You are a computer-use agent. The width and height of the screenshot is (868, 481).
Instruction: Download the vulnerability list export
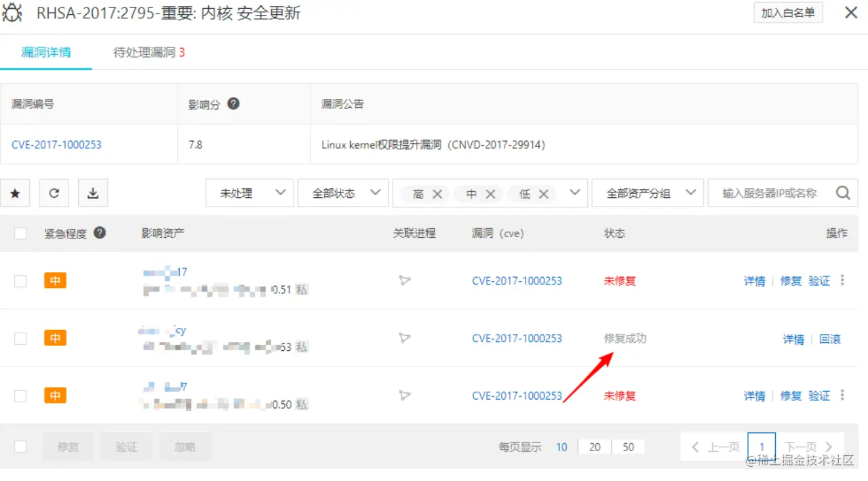click(93, 193)
